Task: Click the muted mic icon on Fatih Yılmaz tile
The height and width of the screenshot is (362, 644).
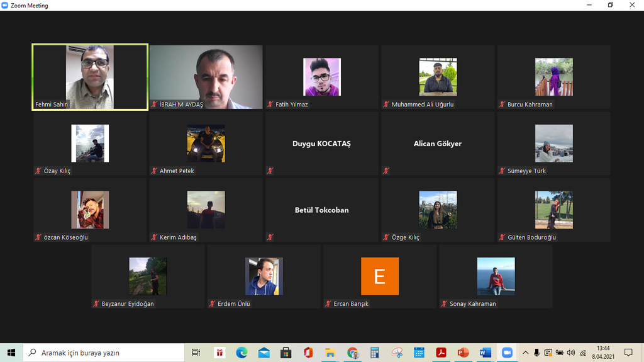Action: click(x=270, y=105)
